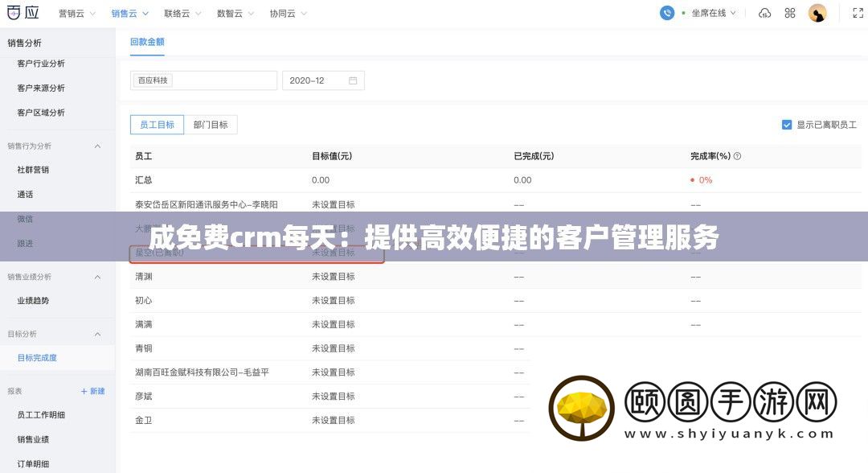Viewport: 868px width, 473px height.
Task: Click 目标值(元) column header
Action: (332, 157)
